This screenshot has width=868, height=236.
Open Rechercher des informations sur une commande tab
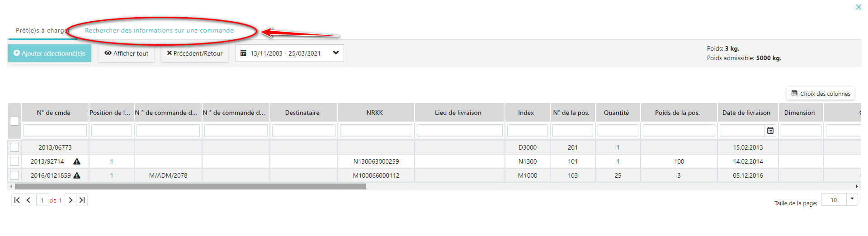(x=159, y=30)
